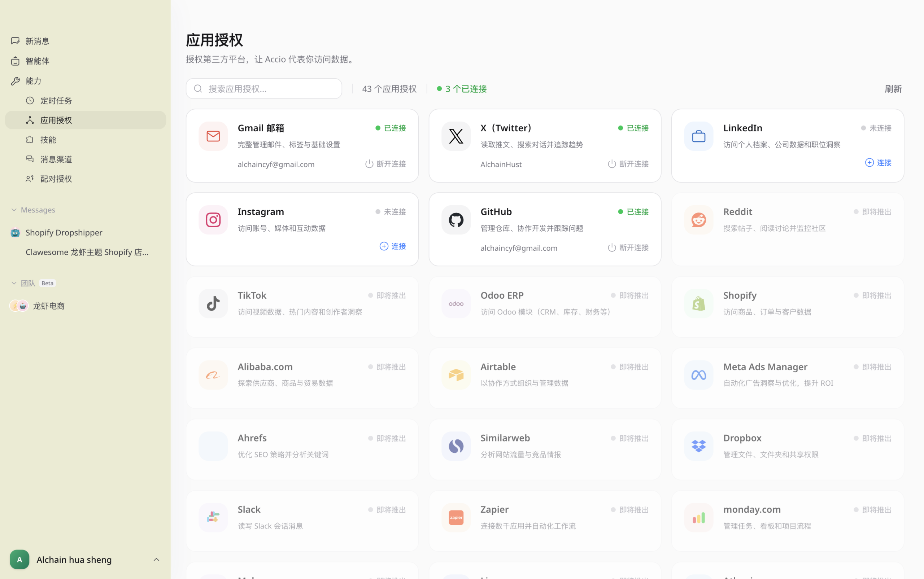Image resolution: width=924 pixels, height=579 pixels.
Task: Select 技能 in the sidebar
Action: (x=48, y=139)
